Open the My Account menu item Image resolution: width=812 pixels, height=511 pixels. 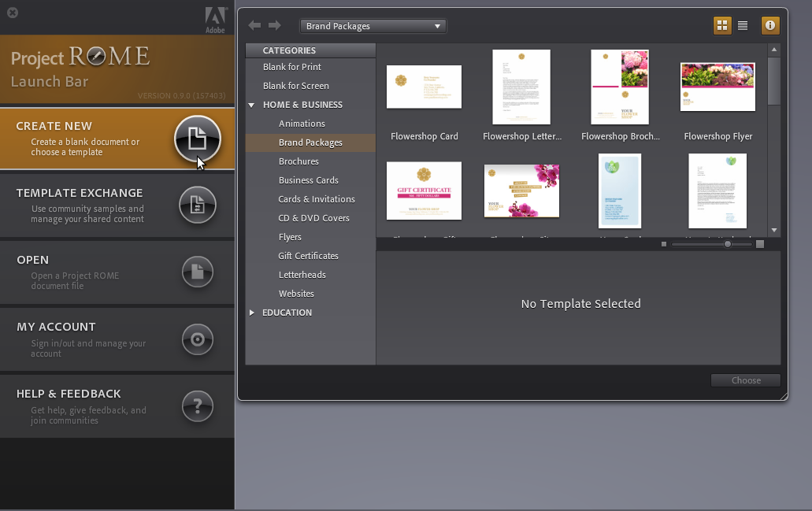coord(117,339)
